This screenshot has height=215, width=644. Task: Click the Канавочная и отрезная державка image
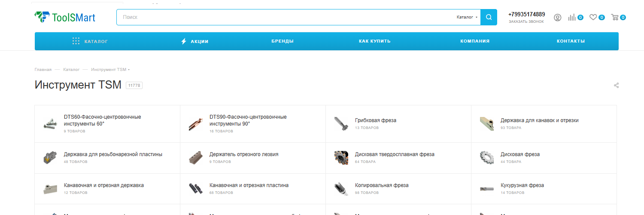50,188
